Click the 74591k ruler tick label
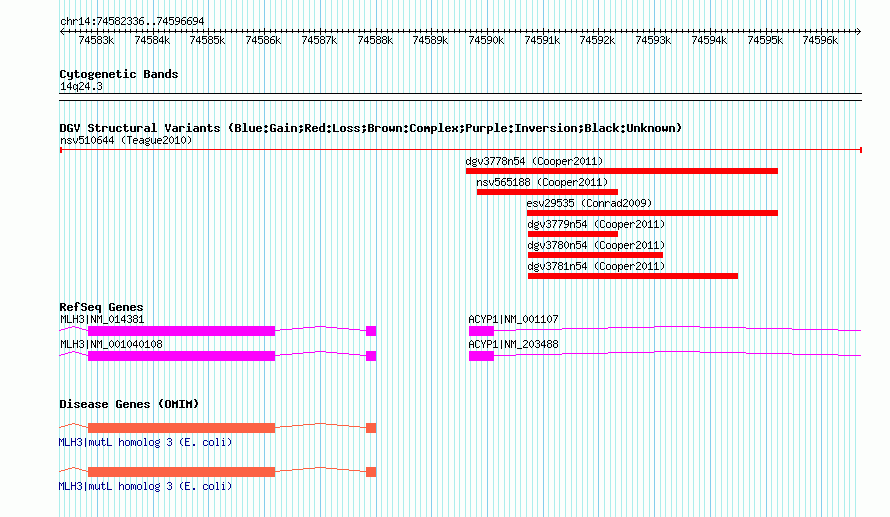The height and width of the screenshot is (517, 890). [x=542, y=40]
